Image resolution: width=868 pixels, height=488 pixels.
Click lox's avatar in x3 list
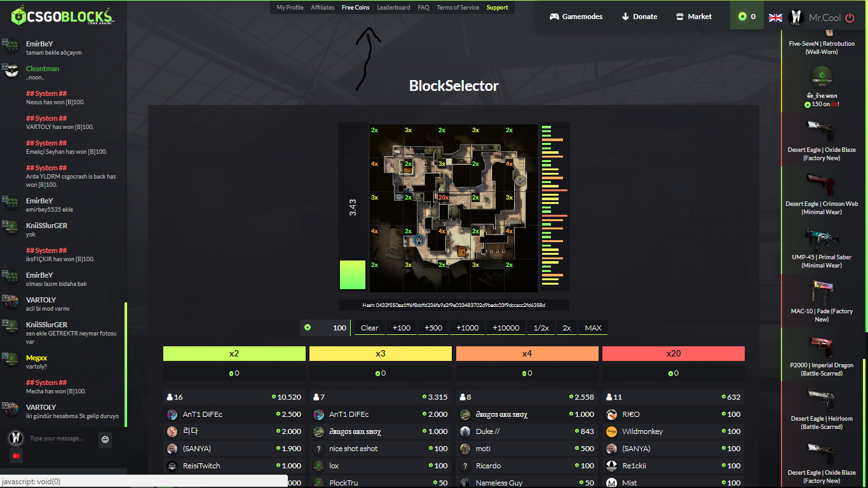tap(318, 466)
